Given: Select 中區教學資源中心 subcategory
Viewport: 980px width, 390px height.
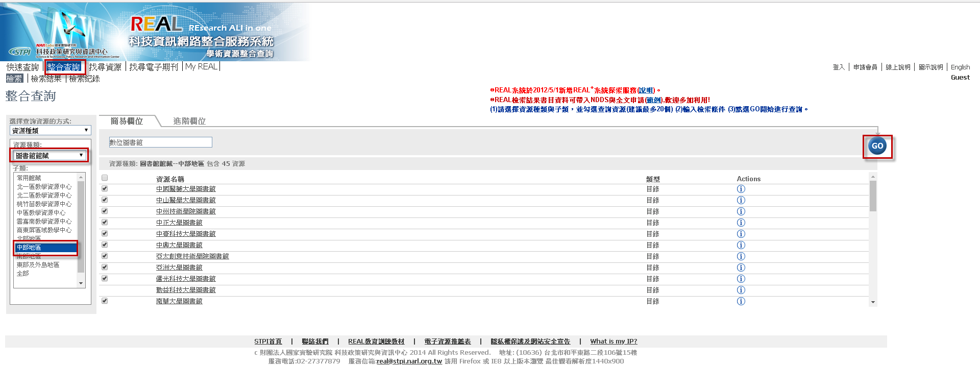Looking at the screenshot, I should coord(41,213).
